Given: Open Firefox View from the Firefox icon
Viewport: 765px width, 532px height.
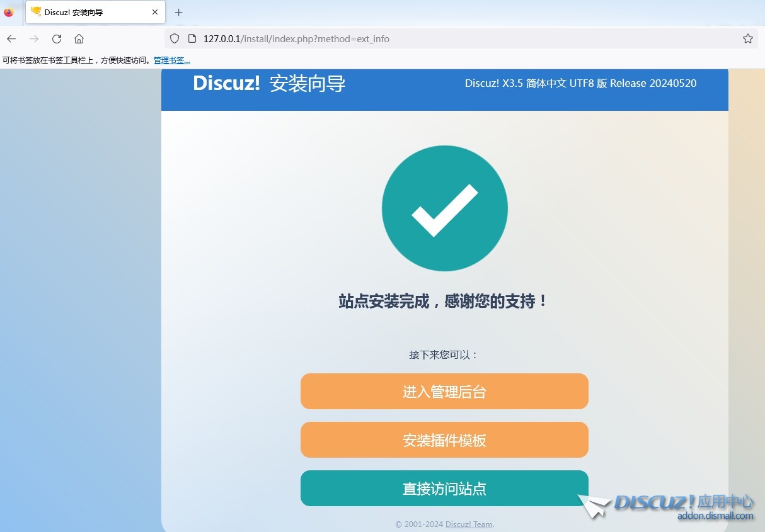Looking at the screenshot, I should pyautogui.click(x=9, y=12).
